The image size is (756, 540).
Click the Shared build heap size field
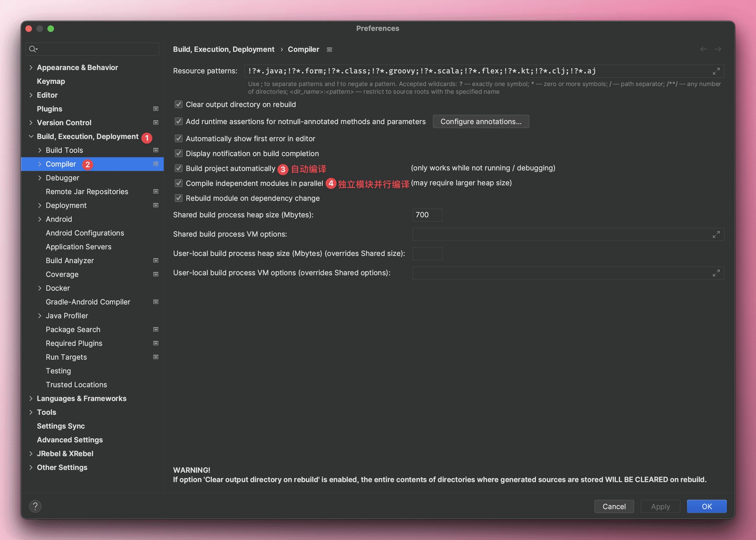click(427, 215)
